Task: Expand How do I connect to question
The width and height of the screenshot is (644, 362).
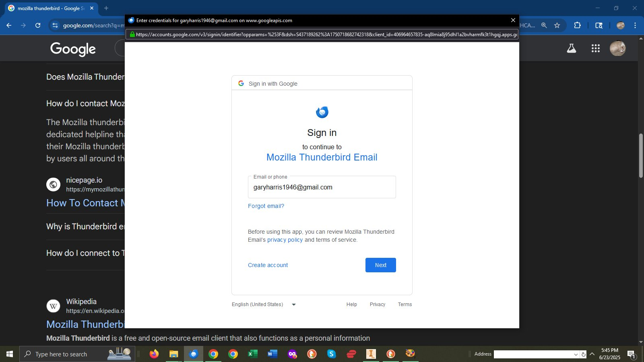Action: [85, 253]
